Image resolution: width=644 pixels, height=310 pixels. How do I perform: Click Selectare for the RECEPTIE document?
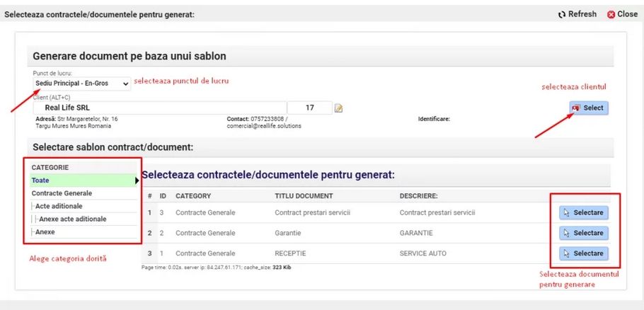(x=583, y=253)
